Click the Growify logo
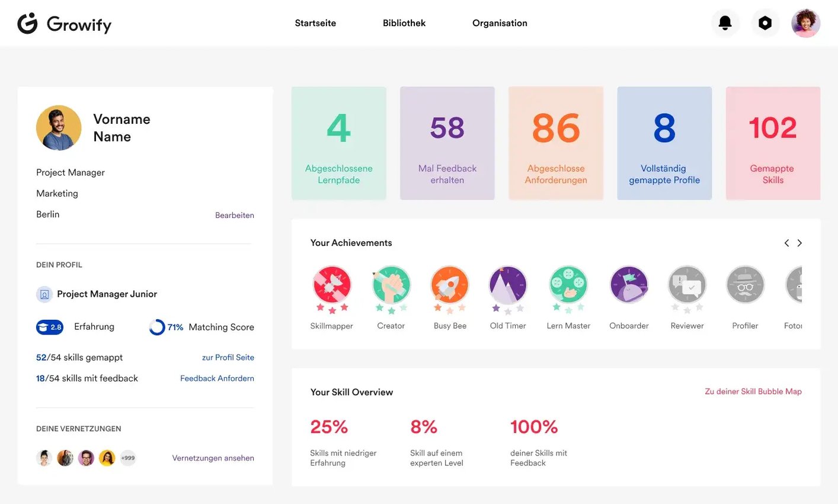Viewport: 838px width, 504px height. (x=65, y=24)
